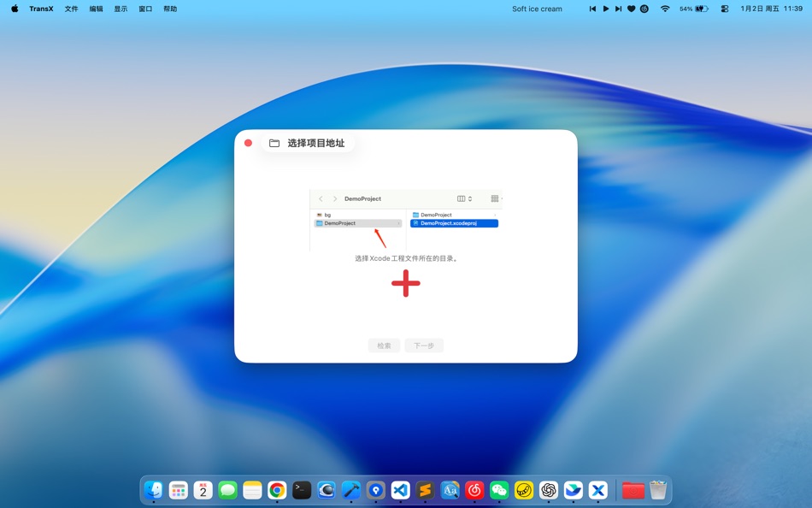The image size is (812, 508).
Task: Click the grid view icon in the file browser
Action: click(494, 198)
